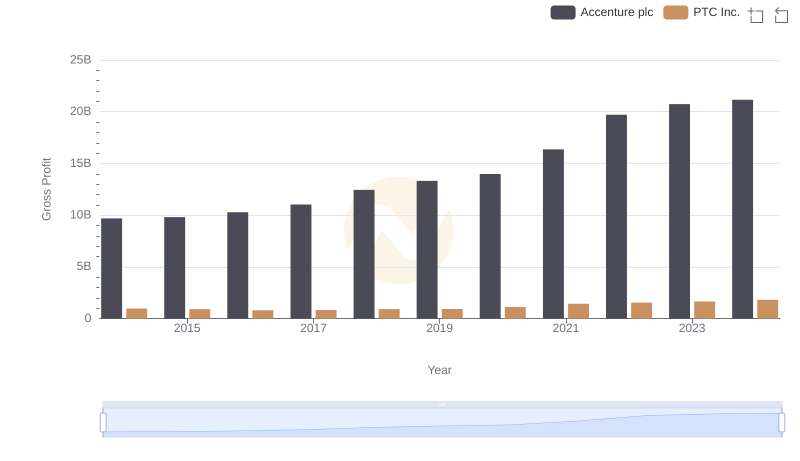
Task: Select the Accenture bar between 2019 and 2021
Action: (490, 247)
